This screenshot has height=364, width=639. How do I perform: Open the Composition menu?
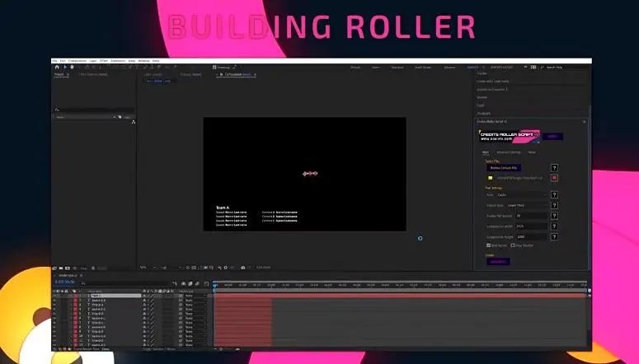coord(78,60)
